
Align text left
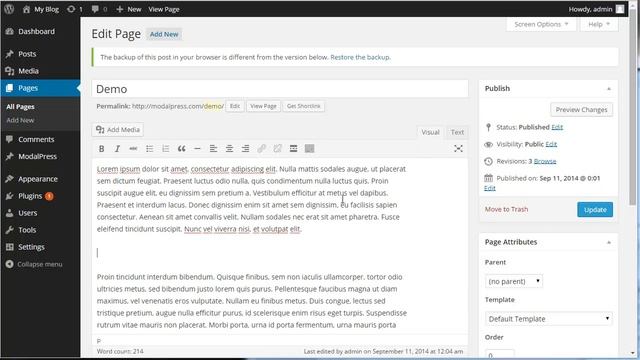coord(213,149)
